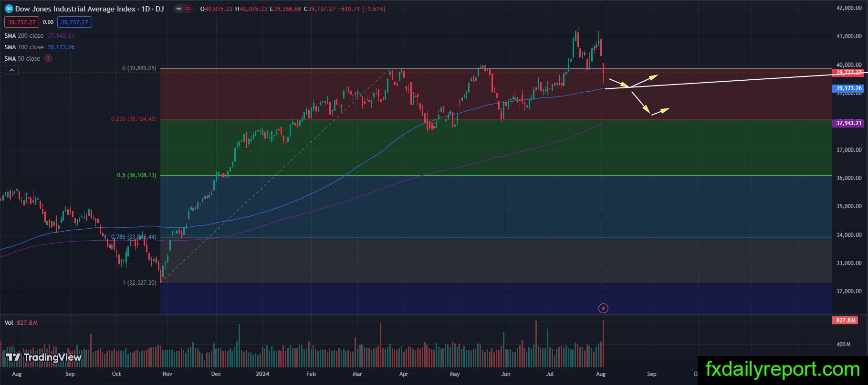Click the pink approximate-sign data icon
The width and height of the screenshot is (868, 385).
point(188,9)
